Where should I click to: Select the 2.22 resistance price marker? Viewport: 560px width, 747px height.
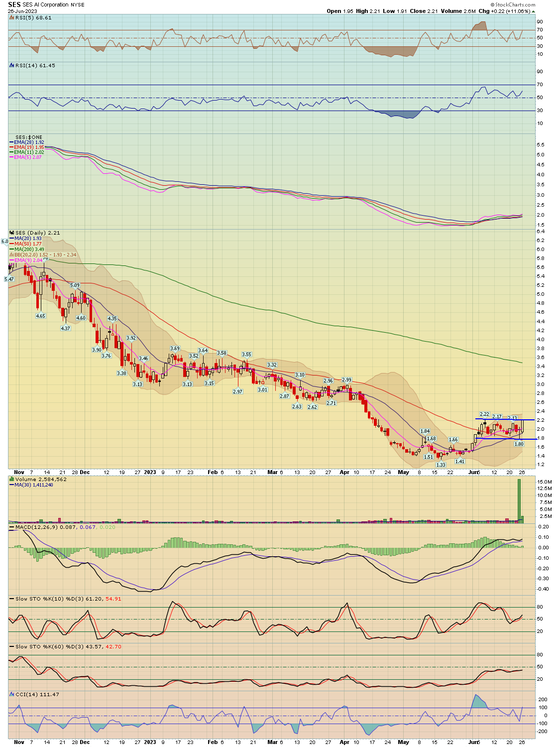[x=485, y=414]
